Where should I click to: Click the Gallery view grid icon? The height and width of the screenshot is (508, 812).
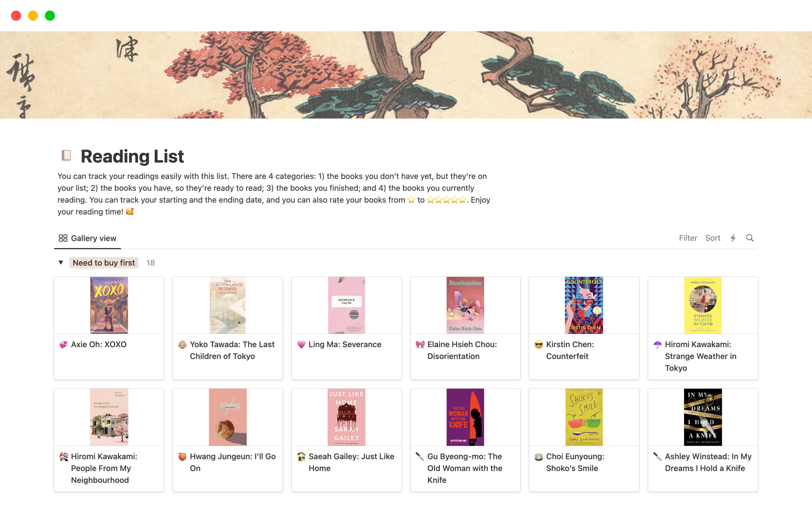(63, 237)
